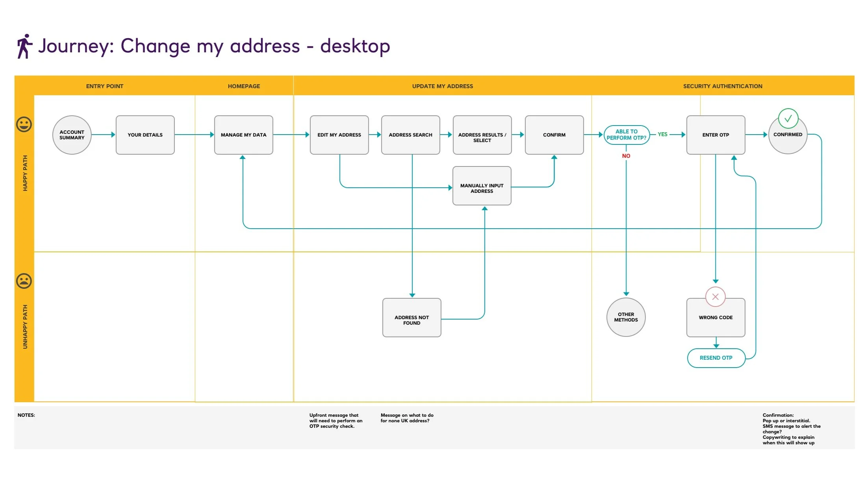The height and width of the screenshot is (488, 868).
Task: Click the red X wrong code icon
Action: tap(716, 297)
